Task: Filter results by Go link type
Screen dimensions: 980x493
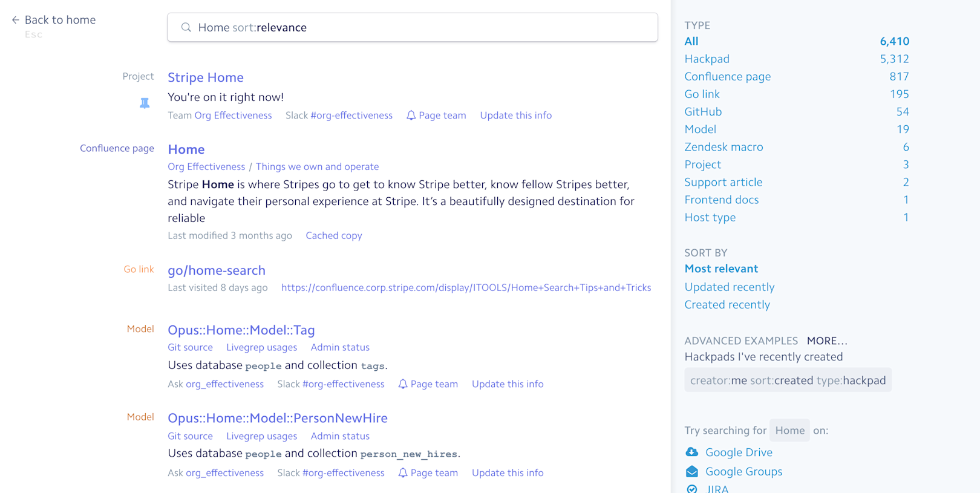Action: [702, 94]
